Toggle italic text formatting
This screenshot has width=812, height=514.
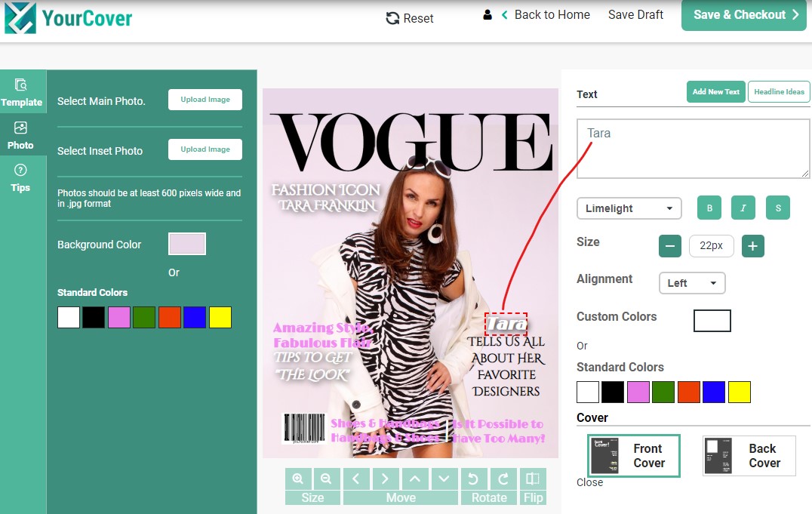(x=743, y=208)
